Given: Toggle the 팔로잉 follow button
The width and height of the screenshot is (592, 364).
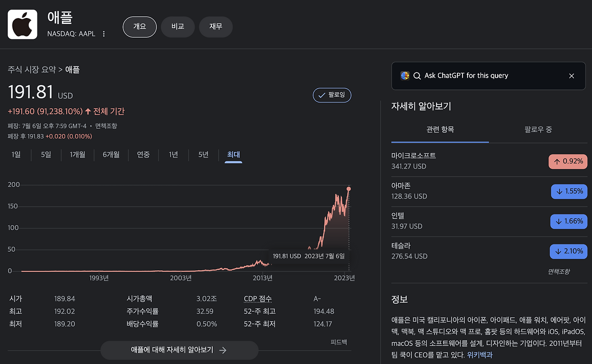Looking at the screenshot, I should (x=332, y=95).
